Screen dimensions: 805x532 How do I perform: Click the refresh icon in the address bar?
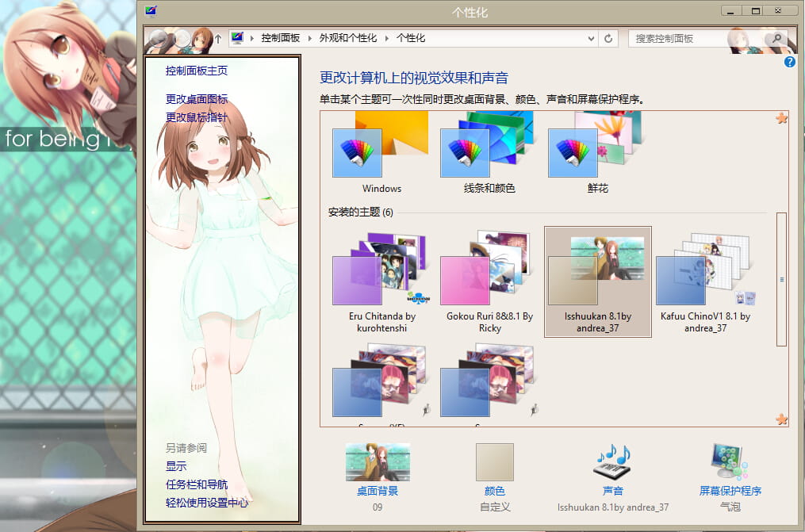[x=607, y=38]
